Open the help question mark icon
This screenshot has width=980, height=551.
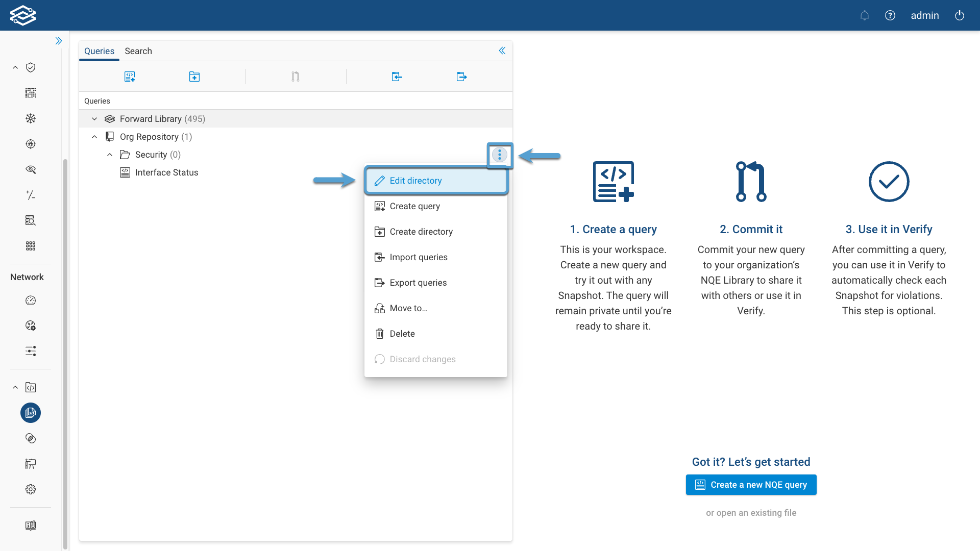point(890,15)
